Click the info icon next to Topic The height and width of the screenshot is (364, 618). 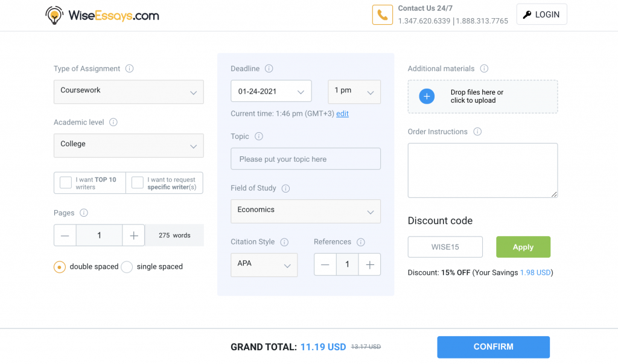click(x=258, y=136)
